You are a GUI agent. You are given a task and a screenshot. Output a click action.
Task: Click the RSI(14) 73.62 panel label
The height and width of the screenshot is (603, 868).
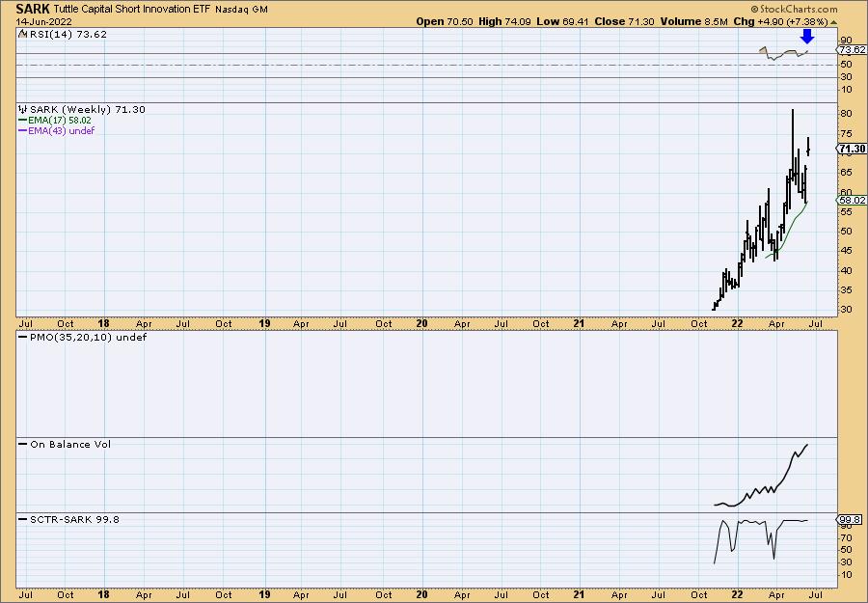click(68, 34)
